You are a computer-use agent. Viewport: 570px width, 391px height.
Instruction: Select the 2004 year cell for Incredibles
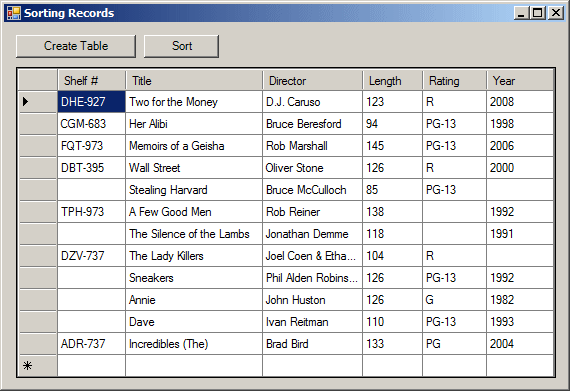[x=520, y=344]
